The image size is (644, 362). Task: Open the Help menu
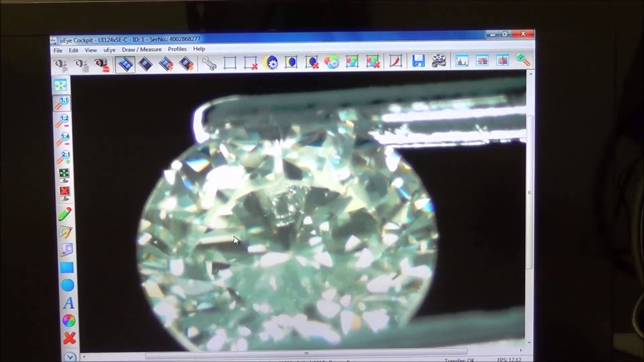[199, 49]
